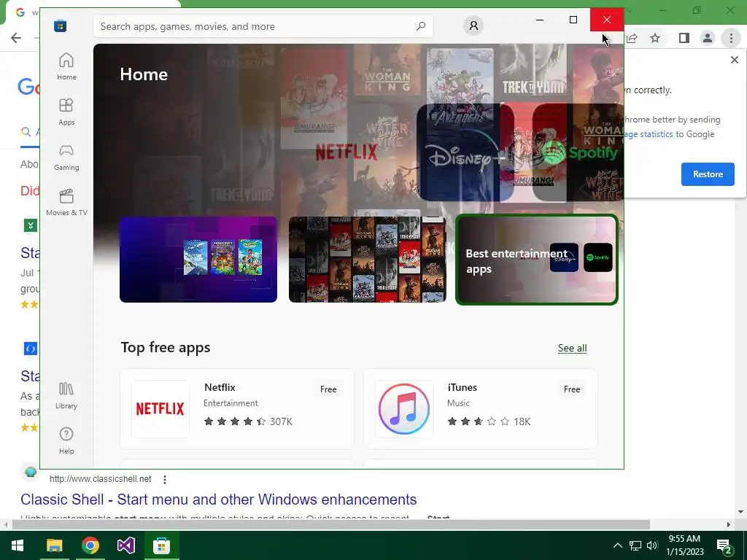Open the Windows Start button
The image size is (747, 560).
pyautogui.click(x=18, y=545)
